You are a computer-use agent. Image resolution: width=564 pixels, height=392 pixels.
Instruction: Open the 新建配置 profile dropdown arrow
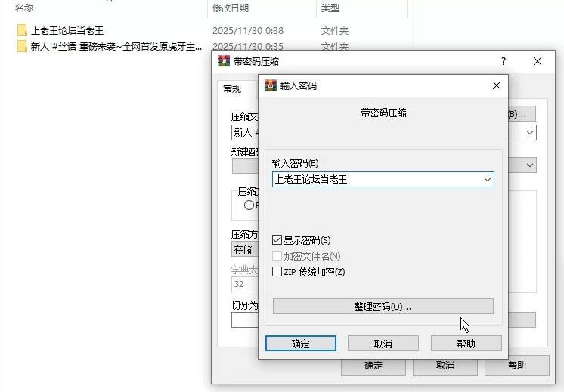529,165
